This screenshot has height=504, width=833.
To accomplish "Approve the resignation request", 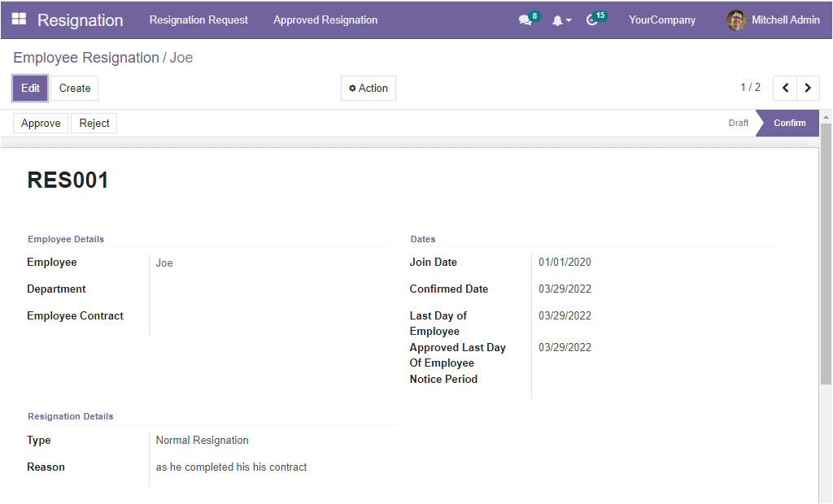I will (41, 123).
